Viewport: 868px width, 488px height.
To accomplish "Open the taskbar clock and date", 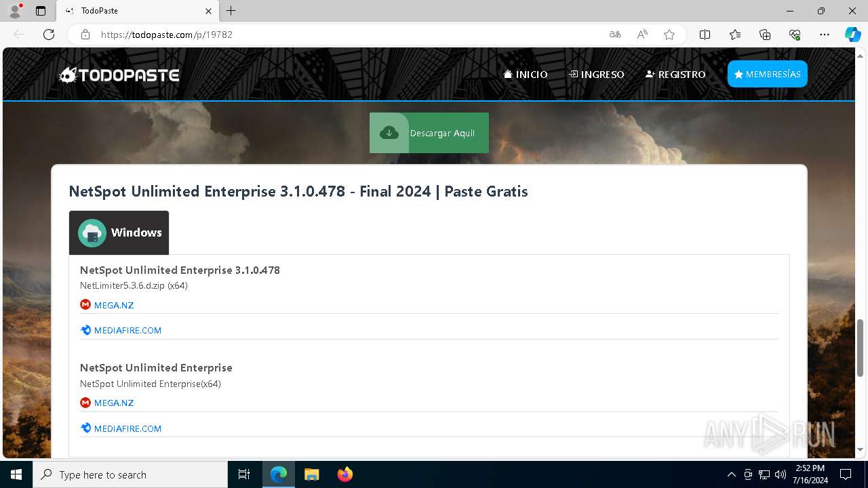I will [x=810, y=474].
